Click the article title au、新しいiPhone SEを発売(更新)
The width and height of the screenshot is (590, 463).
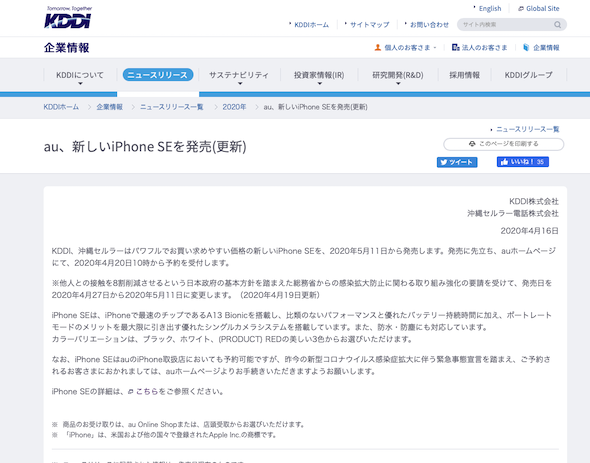145,146
